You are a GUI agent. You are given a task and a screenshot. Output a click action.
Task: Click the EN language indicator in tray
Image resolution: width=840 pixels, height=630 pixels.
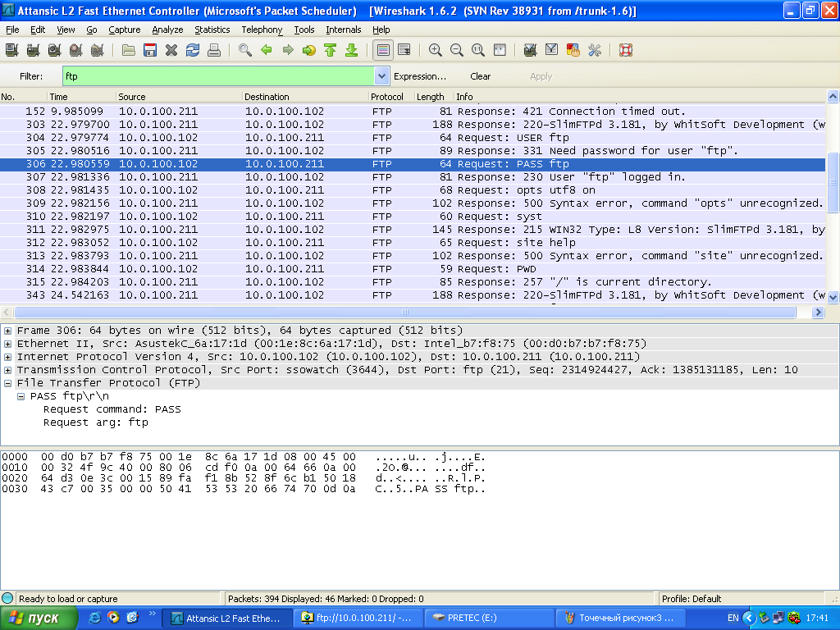click(733, 619)
